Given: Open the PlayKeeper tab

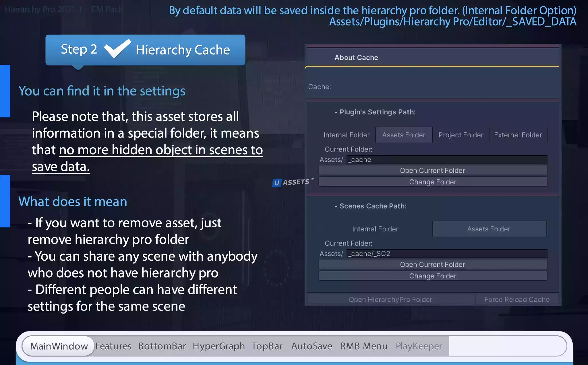Looking at the screenshot, I should (x=419, y=346).
